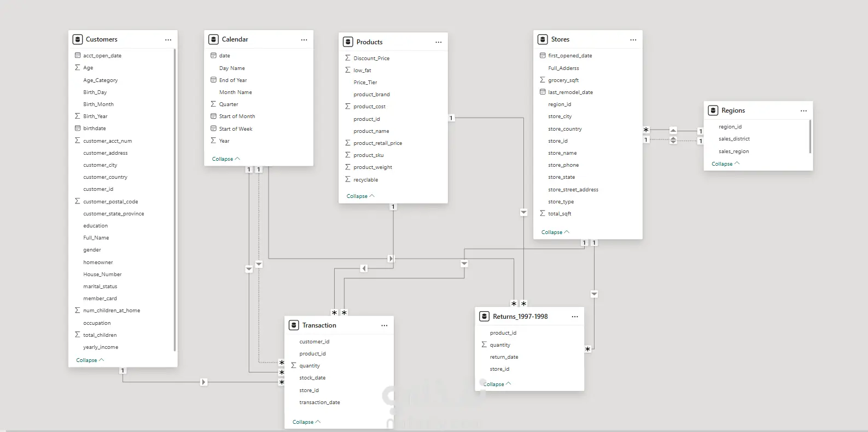Open the Regions table more options menu
This screenshot has width=868, height=432.
tap(803, 111)
